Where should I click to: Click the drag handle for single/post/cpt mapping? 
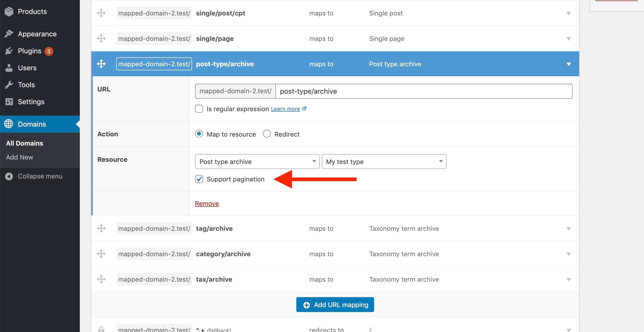pos(101,13)
